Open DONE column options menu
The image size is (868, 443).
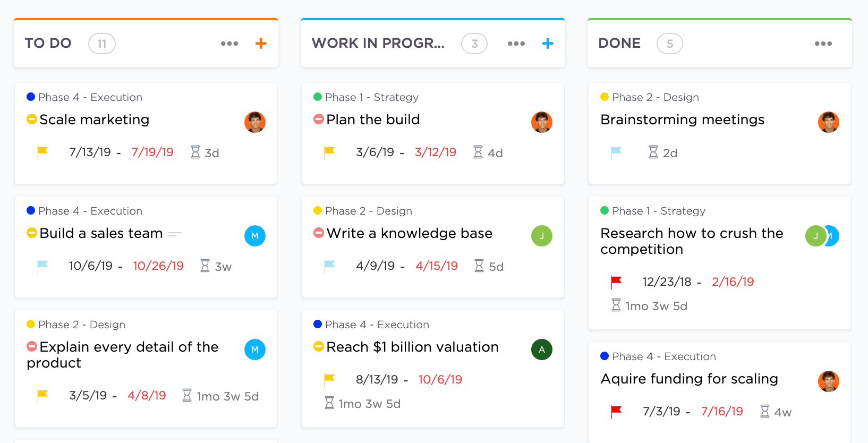[823, 44]
